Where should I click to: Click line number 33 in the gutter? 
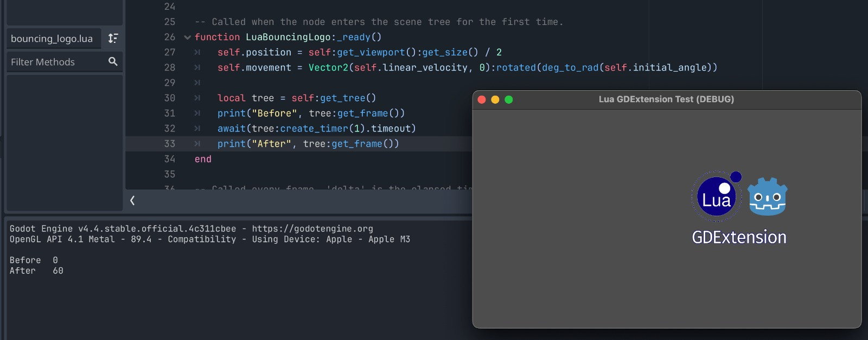coord(170,144)
